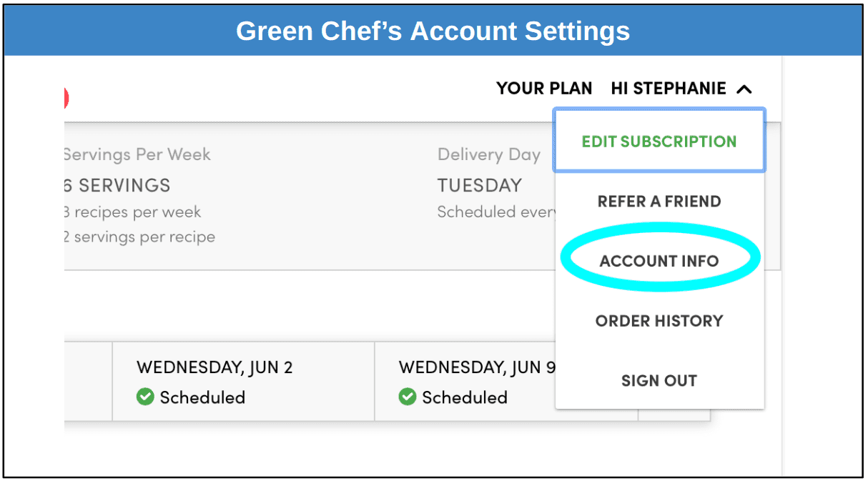The width and height of the screenshot is (868, 481).
Task: Click green check icon for Jun 2
Action: (x=145, y=397)
